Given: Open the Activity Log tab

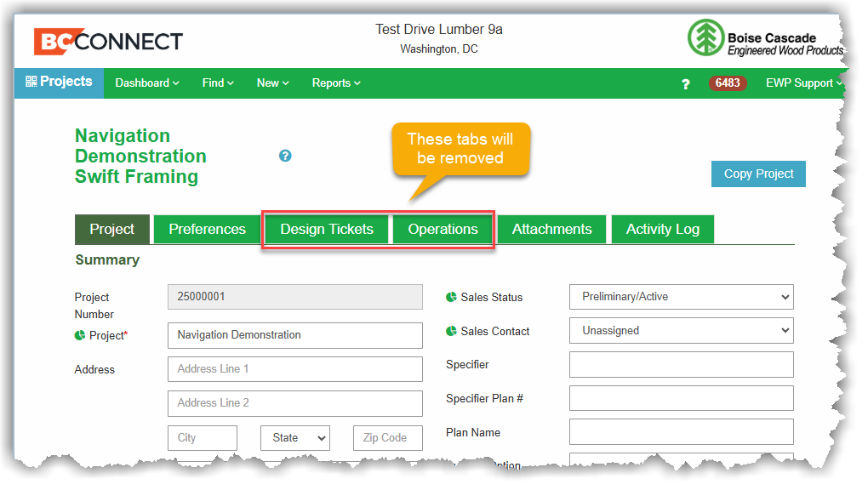Looking at the screenshot, I should point(662,230).
